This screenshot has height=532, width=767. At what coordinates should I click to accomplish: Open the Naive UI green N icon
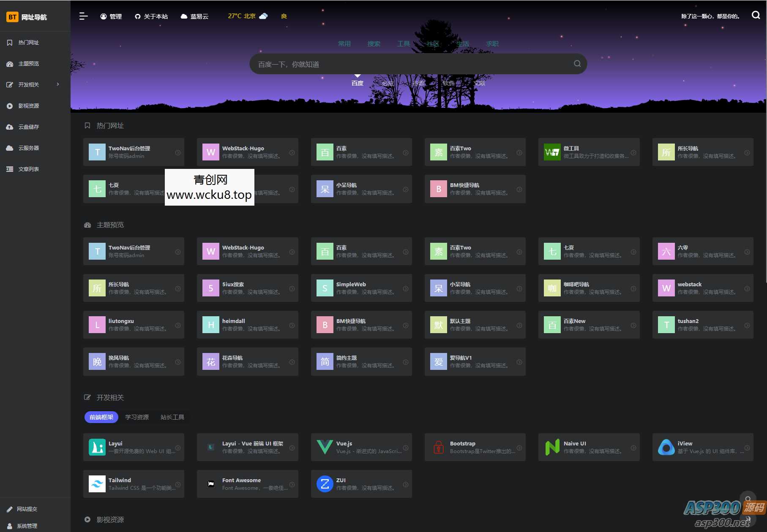click(x=552, y=447)
